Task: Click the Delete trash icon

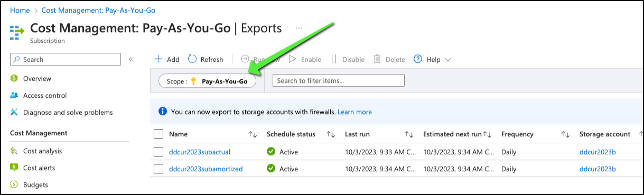Action: point(377,59)
